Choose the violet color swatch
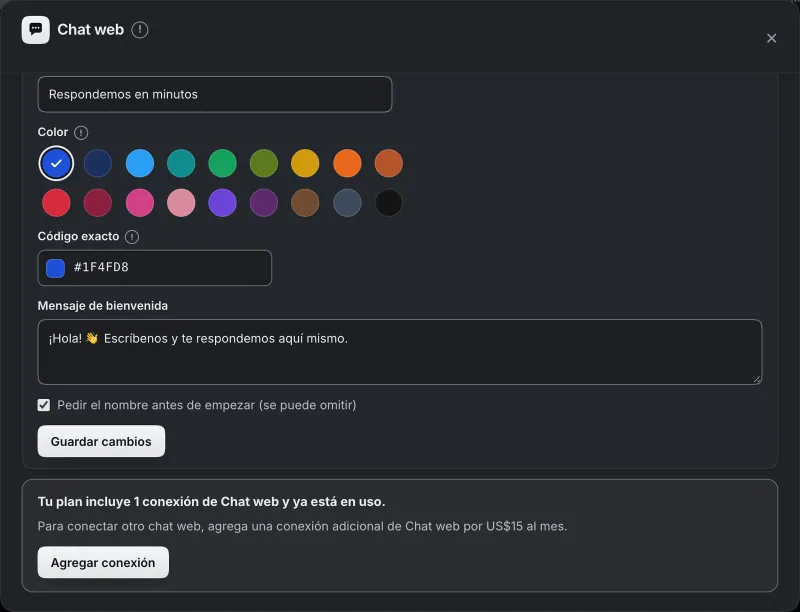The width and height of the screenshot is (800, 612). pyautogui.click(x=222, y=202)
